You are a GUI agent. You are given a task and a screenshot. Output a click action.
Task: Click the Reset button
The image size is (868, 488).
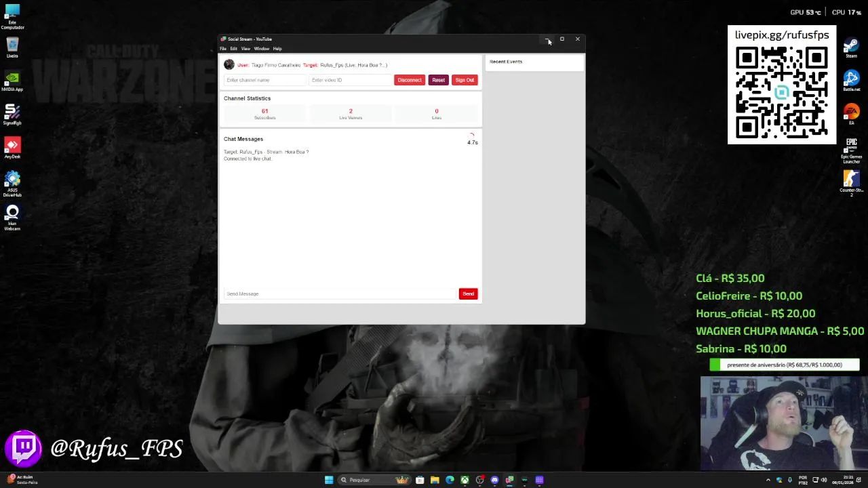[x=439, y=80]
